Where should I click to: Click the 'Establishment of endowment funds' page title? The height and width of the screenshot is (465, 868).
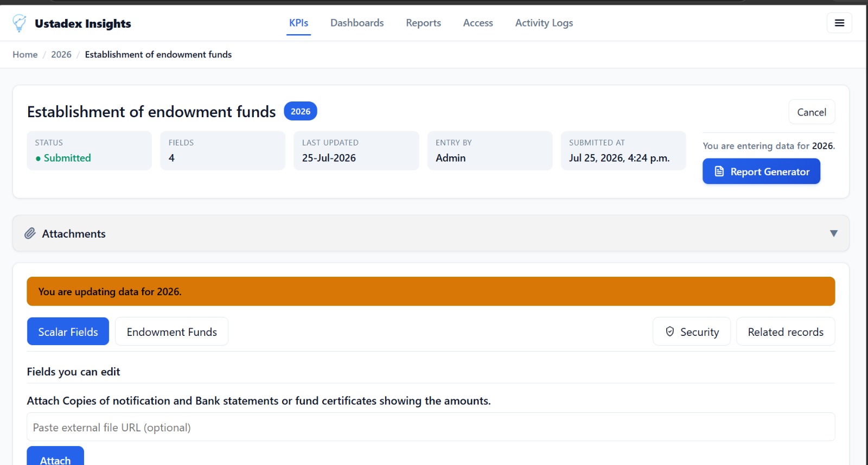click(151, 112)
